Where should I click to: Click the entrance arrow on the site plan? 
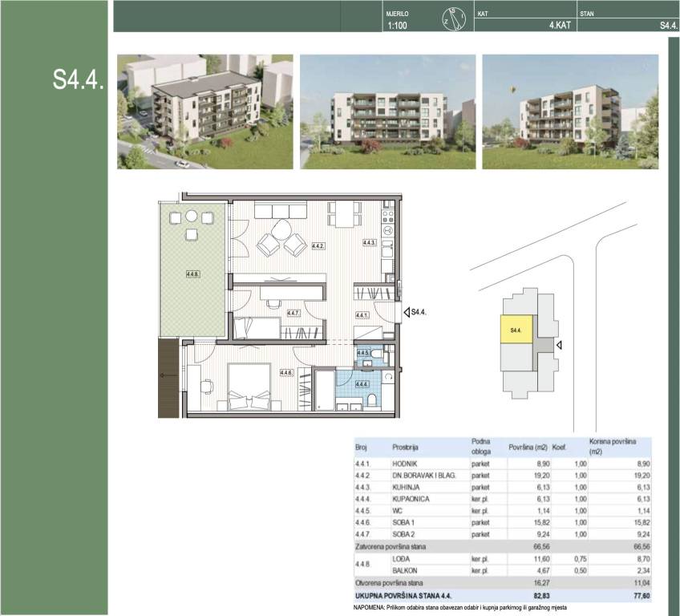coord(560,345)
